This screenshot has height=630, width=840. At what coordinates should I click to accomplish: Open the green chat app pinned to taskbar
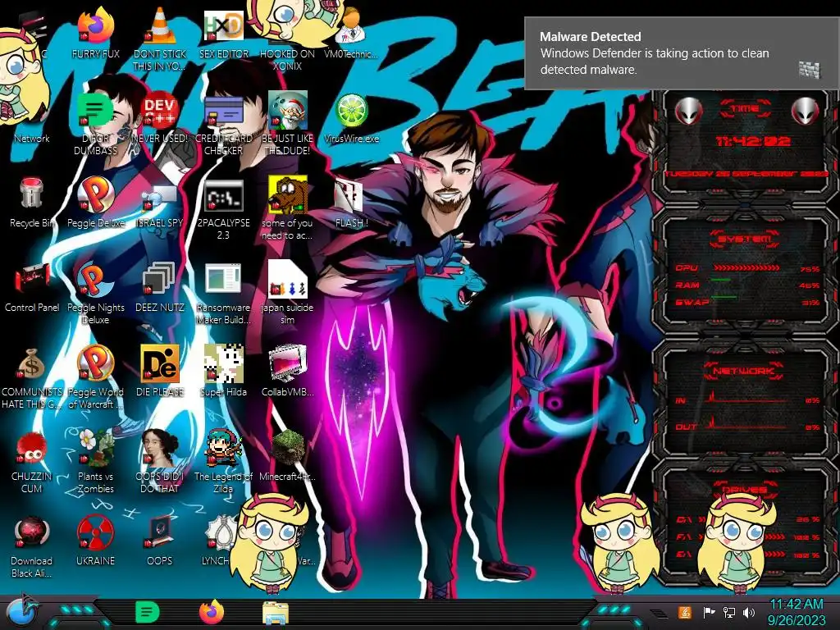147,613
